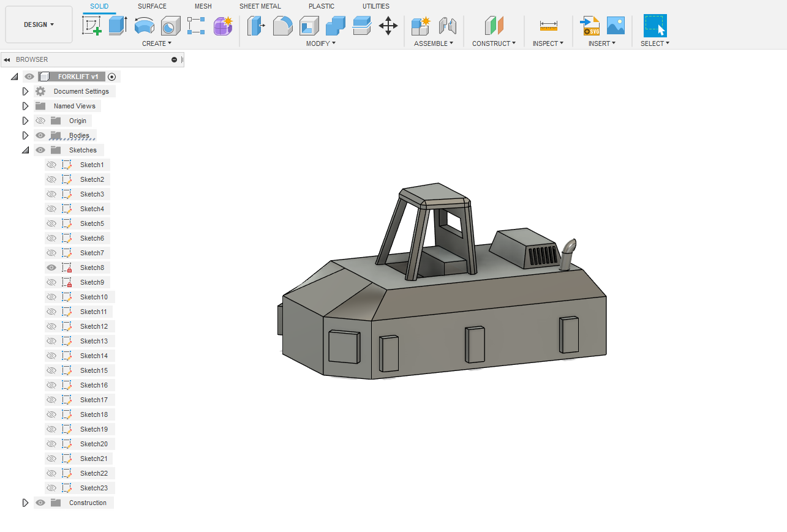787x532 pixels.
Task: Use the Fillet tool
Action: point(282,26)
